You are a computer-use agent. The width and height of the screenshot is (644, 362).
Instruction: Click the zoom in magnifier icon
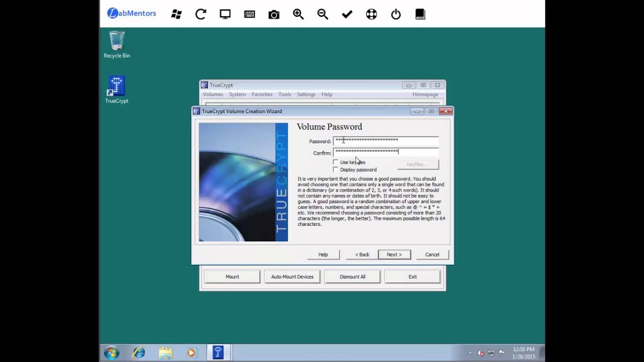pos(298,14)
